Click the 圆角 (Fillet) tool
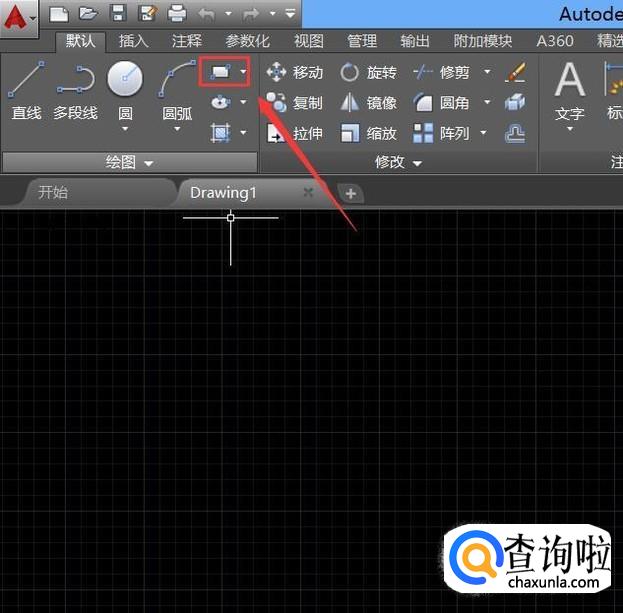Viewport: 623px width, 613px height. 441,103
